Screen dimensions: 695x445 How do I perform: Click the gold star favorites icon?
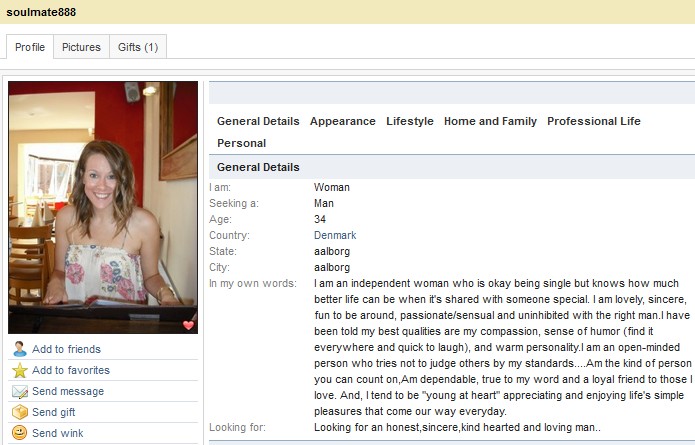20,370
